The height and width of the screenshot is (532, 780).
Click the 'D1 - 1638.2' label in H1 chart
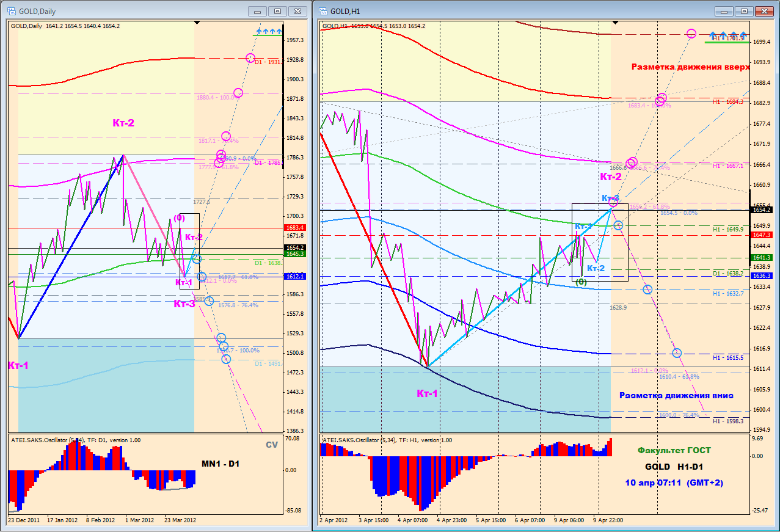[727, 273]
